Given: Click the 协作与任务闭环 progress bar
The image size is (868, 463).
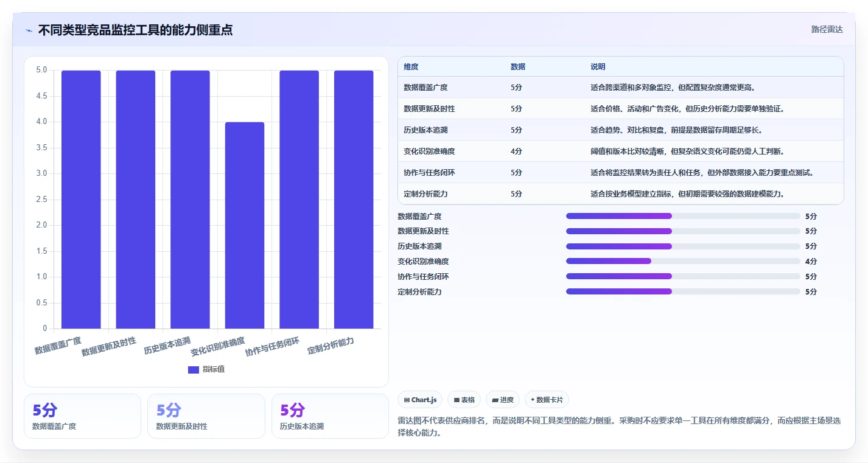Looking at the screenshot, I should coord(683,276).
